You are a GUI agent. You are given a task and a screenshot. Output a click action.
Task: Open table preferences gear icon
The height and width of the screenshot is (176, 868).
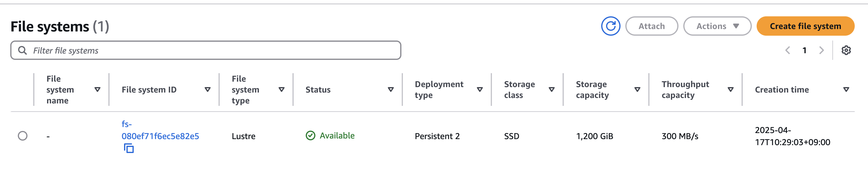point(846,50)
